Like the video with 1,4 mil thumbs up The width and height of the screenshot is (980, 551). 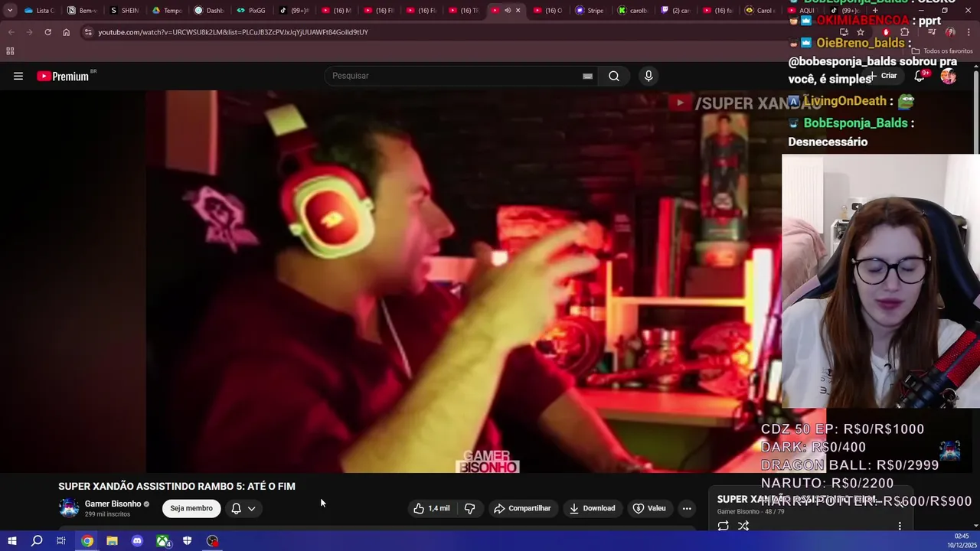(432, 508)
